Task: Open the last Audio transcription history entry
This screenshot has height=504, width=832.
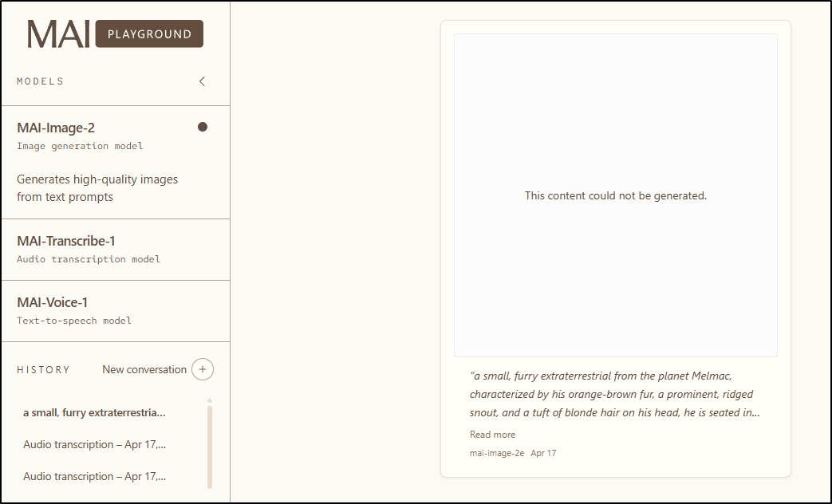Action: click(94, 476)
